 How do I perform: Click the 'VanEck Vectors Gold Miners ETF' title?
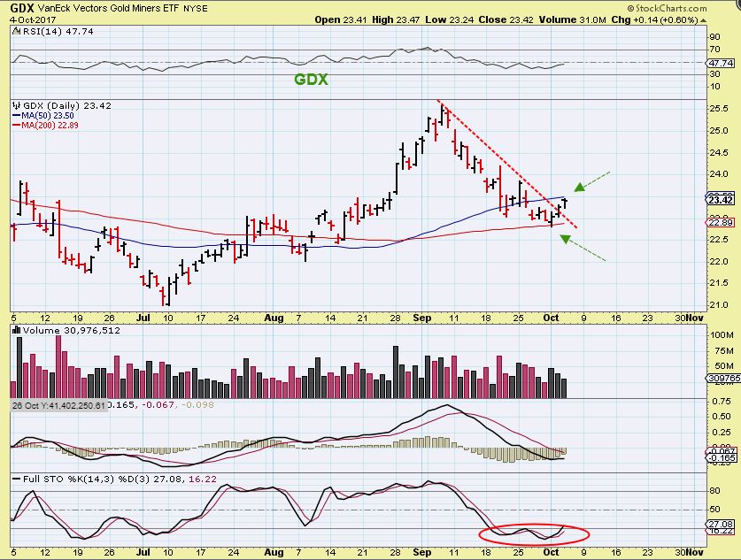click(108, 8)
